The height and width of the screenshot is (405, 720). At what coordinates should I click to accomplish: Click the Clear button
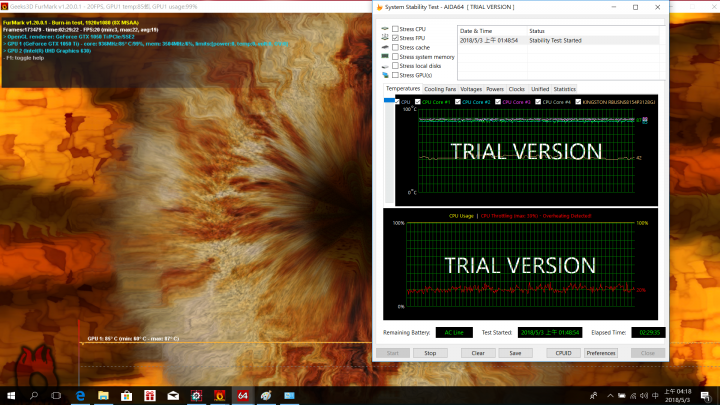[478, 353]
